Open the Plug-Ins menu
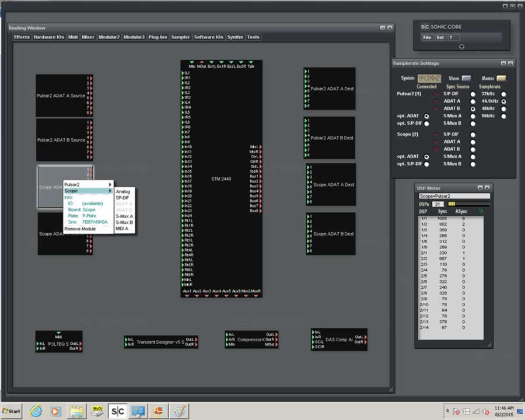The height and width of the screenshot is (420, 525). (157, 37)
